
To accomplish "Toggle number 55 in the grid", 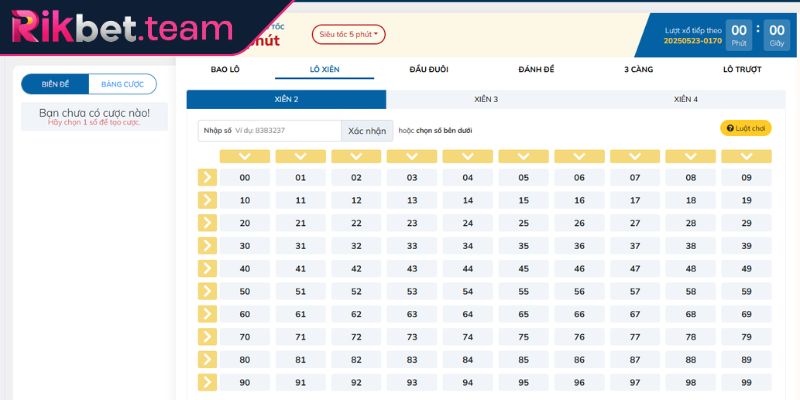I will pyautogui.click(x=523, y=291).
